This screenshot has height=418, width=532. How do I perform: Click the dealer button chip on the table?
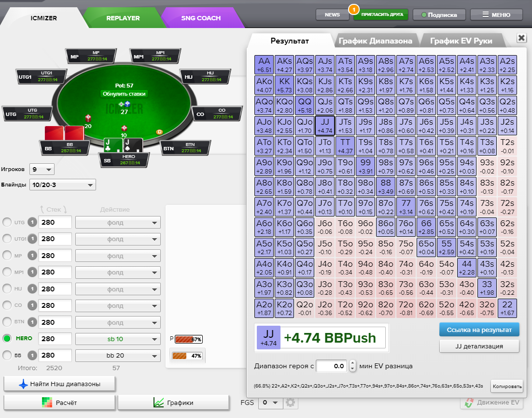[159, 132]
